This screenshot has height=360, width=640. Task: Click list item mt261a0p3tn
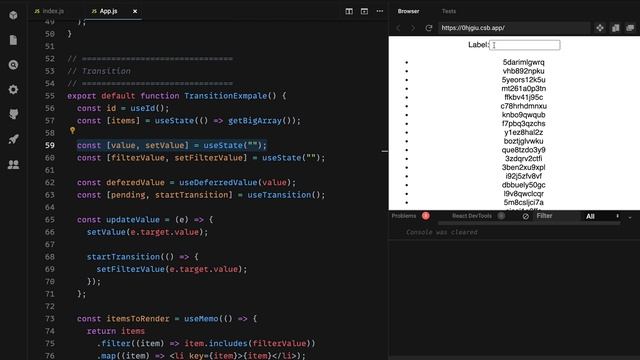pos(523,89)
